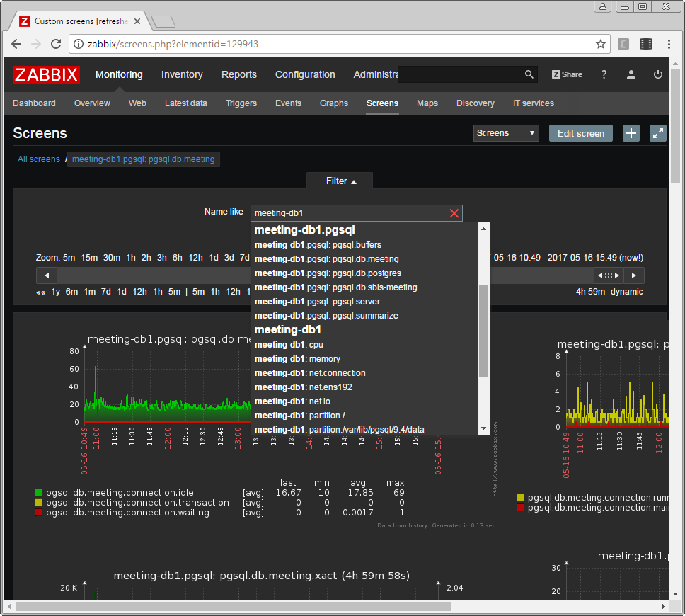Viewport: 685px width, 616px height.
Task: Open the help question mark icon
Action: pos(604,74)
